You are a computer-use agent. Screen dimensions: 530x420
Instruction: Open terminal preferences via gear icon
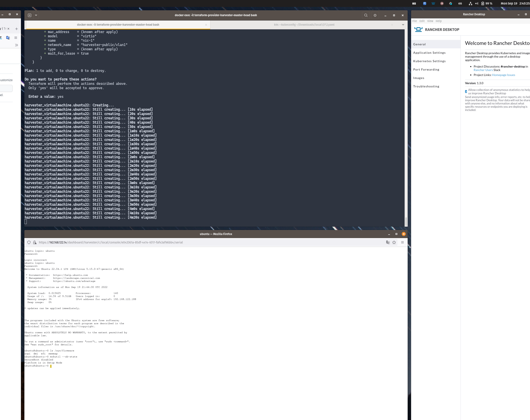(375, 15)
